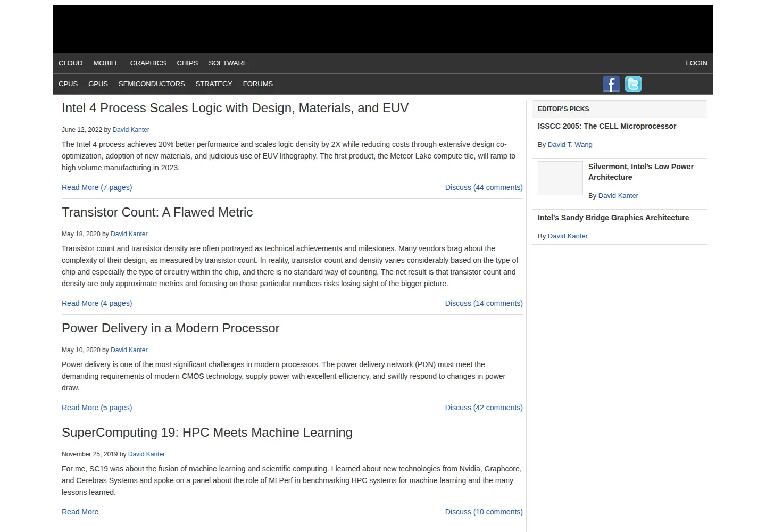Open Discuss (42 comments) link

click(484, 408)
